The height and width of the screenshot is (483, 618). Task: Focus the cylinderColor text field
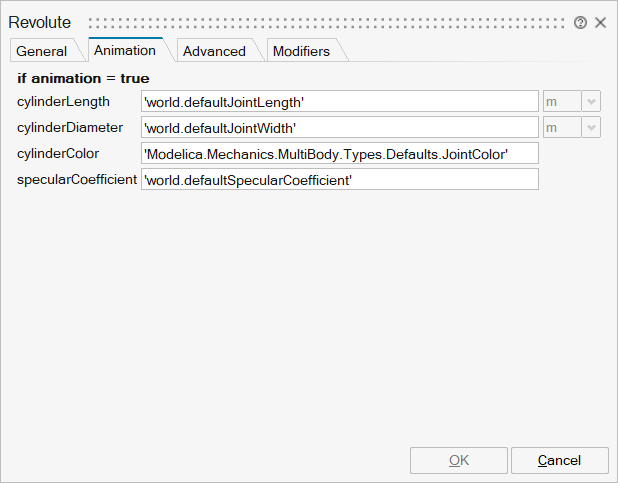pos(340,153)
